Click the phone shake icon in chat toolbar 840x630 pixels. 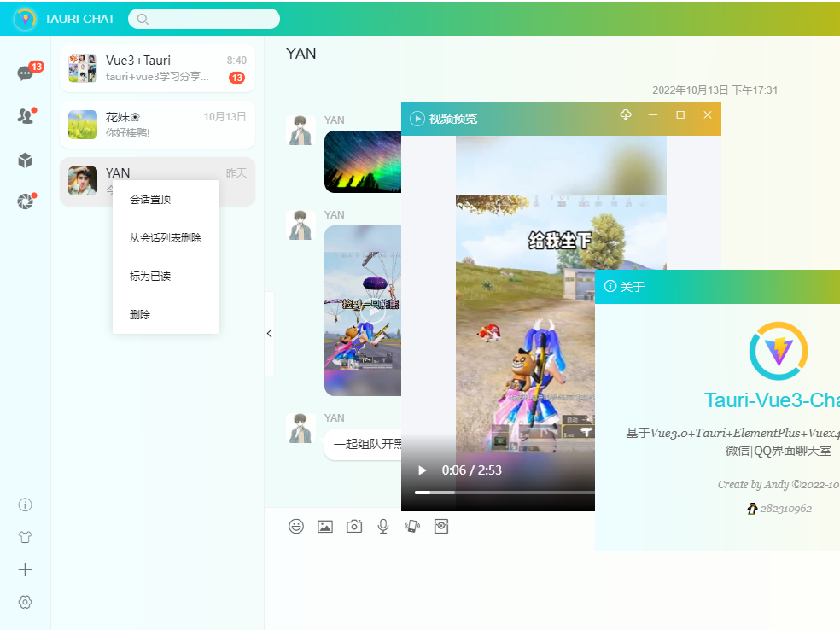click(x=412, y=527)
